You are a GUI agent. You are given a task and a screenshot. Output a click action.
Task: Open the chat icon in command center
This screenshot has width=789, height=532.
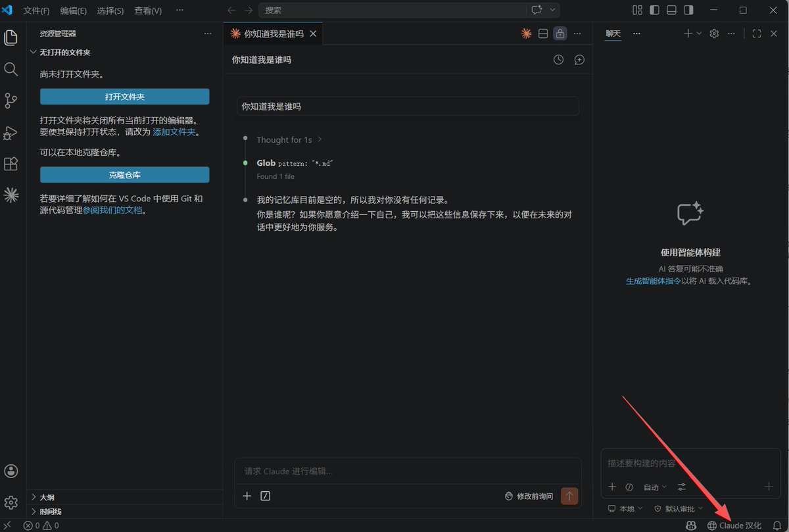click(537, 11)
